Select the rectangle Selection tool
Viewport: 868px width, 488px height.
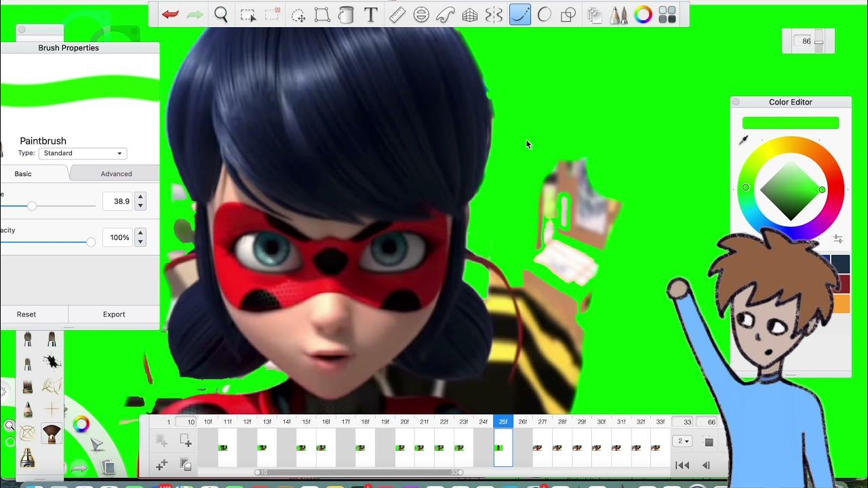coord(248,14)
